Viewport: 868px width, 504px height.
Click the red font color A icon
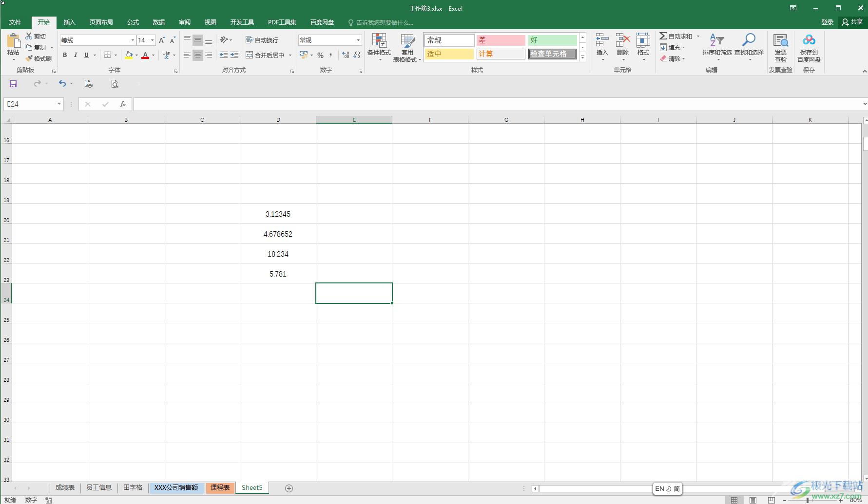(x=145, y=55)
